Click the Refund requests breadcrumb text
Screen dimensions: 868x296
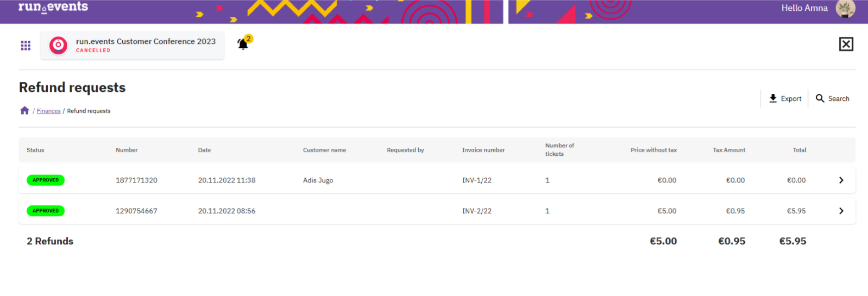(89, 111)
